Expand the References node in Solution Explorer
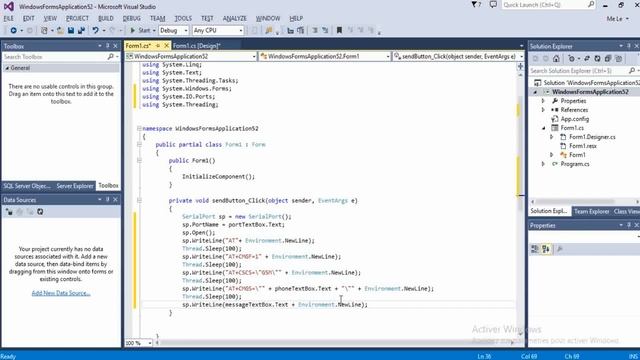 click(543, 110)
